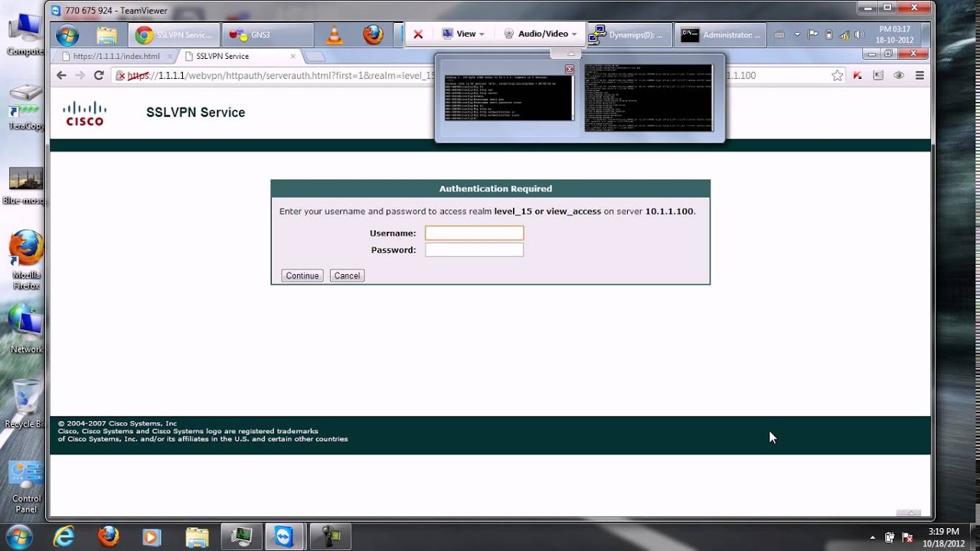Open the TeamViewer View dropdown
The width and height of the screenshot is (980, 551).
(x=463, y=34)
